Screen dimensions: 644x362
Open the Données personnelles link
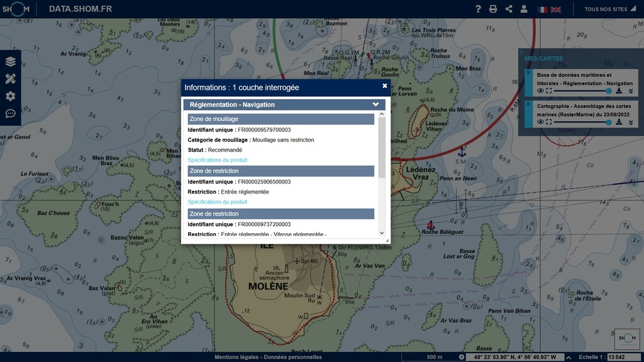pyautogui.click(x=293, y=357)
